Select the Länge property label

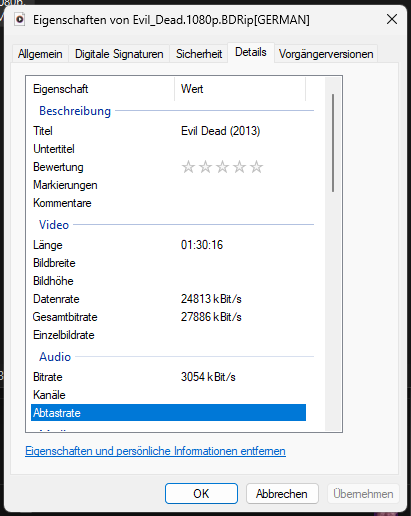pyautogui.click(x=48, y=245)
